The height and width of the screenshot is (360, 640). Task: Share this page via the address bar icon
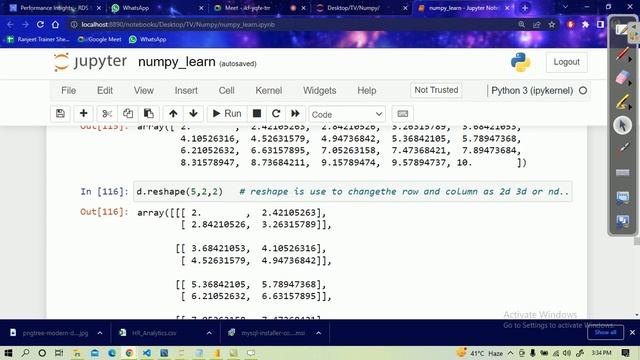(x=537, y=24)
